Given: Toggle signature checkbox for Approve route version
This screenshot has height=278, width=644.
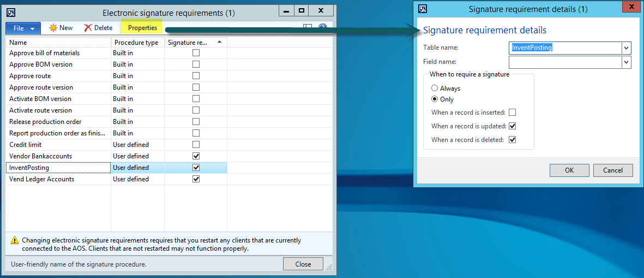Looking at the screenshot, I should pyautogui.click(x=196, y=87).
